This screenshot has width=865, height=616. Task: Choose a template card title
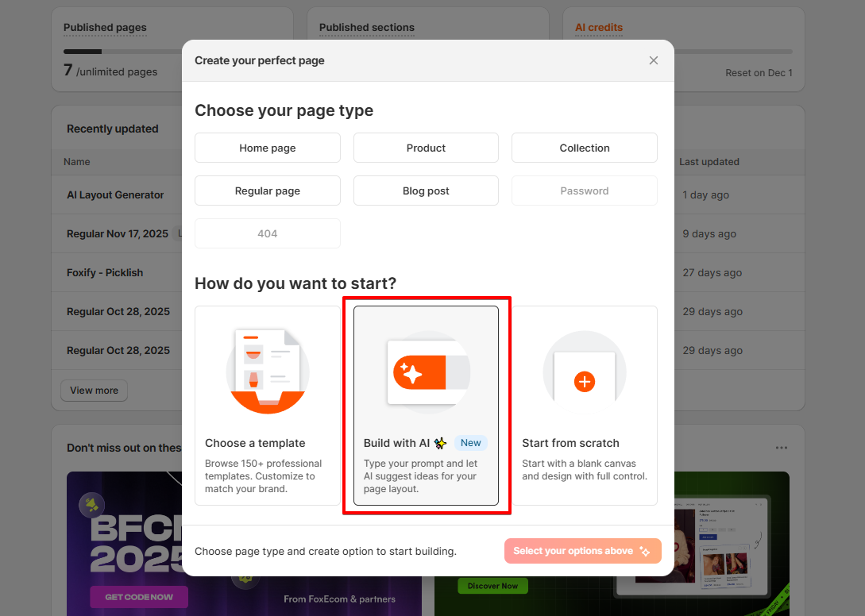[255, 444]
